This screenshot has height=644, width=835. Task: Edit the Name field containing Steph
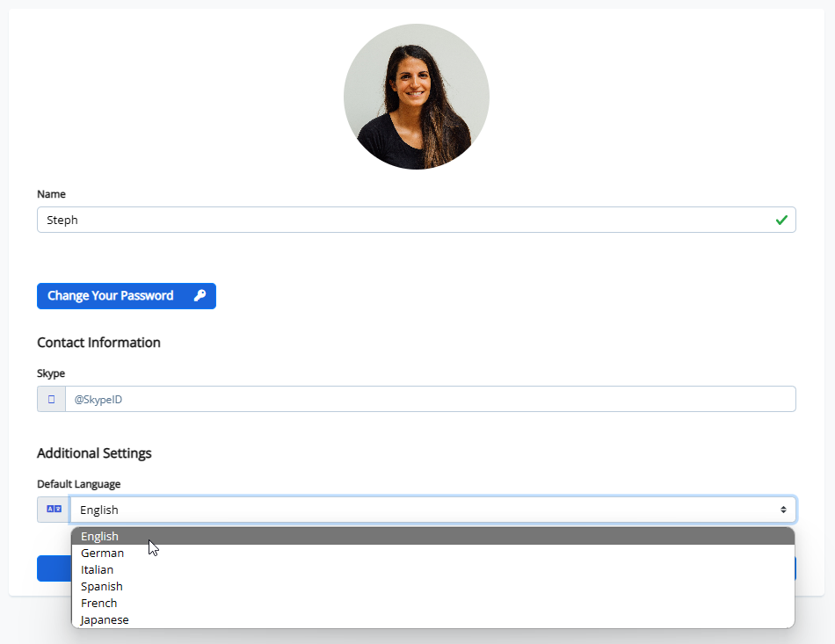[417, 220]
